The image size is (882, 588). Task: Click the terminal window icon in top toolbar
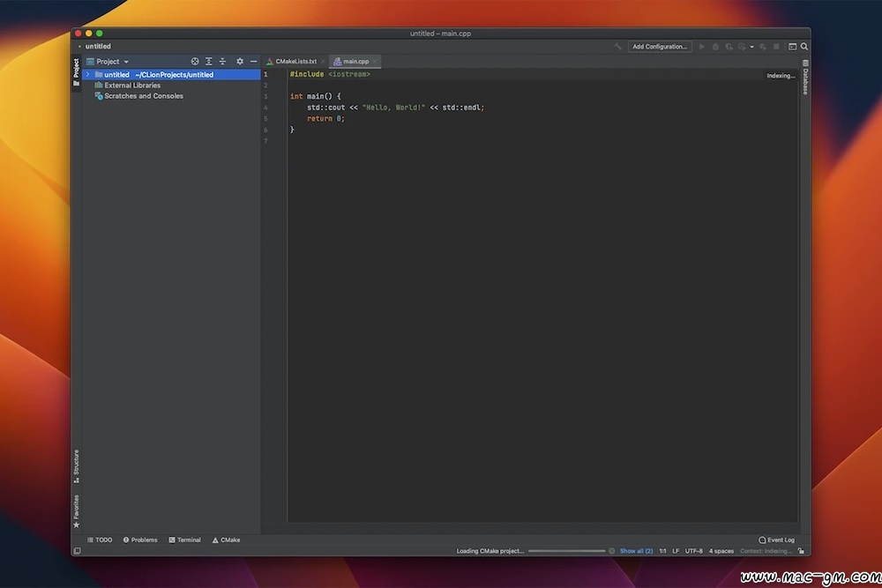pyautogui.click(x=792, y=47)
